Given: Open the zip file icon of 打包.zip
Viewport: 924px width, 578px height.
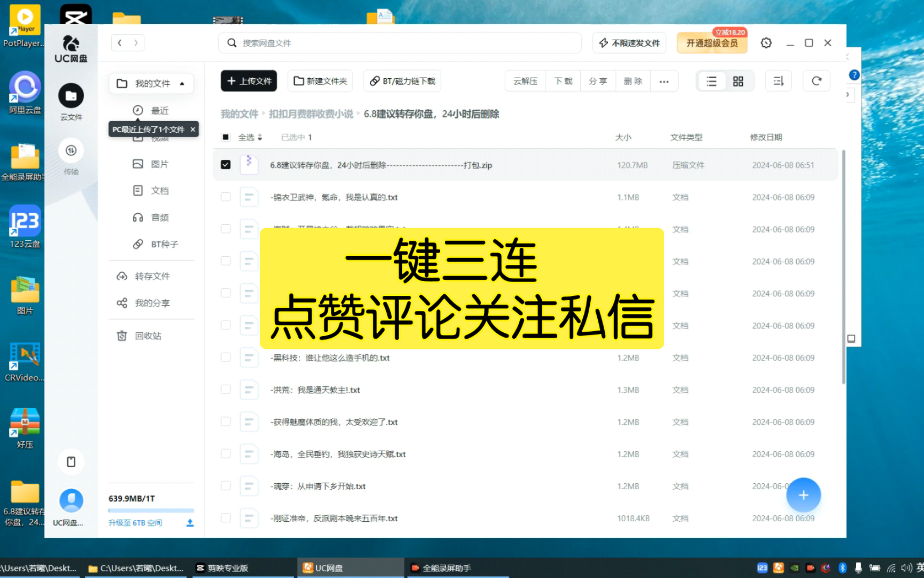Looking at the screenshot, I should [249, 165].
